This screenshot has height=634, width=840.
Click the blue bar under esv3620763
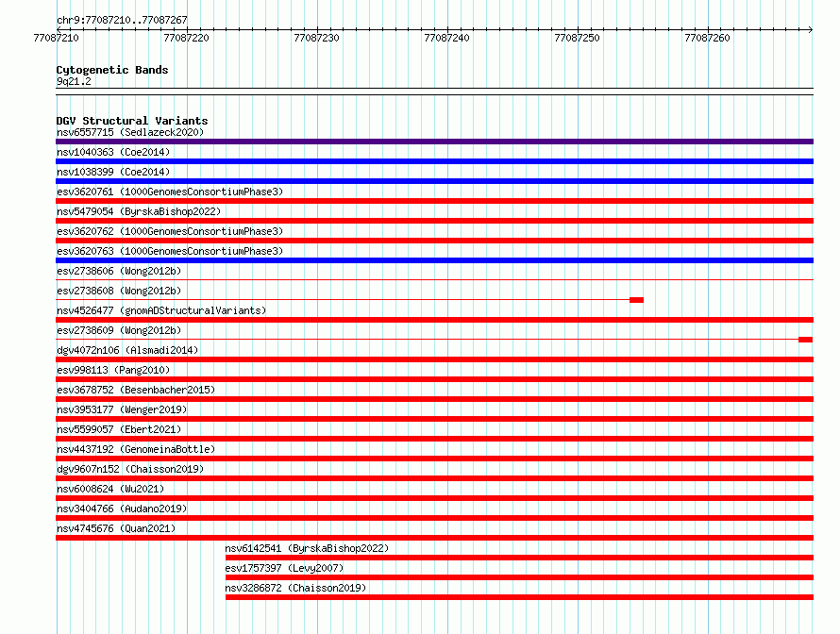pos(434,260)
